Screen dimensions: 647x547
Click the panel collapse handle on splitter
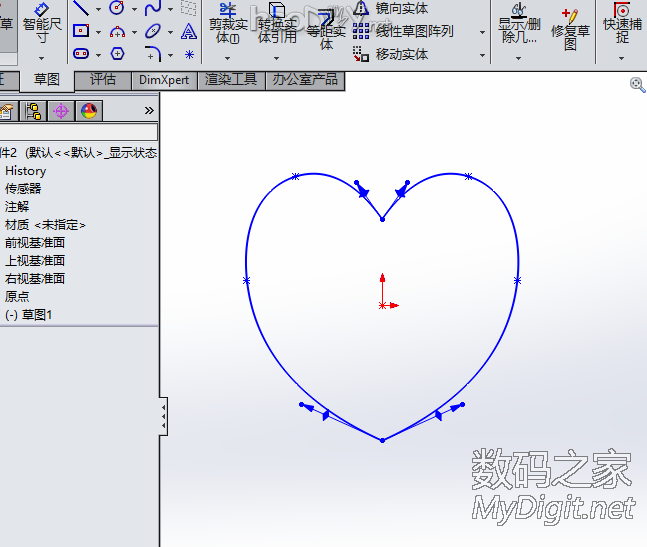(x=164, y=415)
